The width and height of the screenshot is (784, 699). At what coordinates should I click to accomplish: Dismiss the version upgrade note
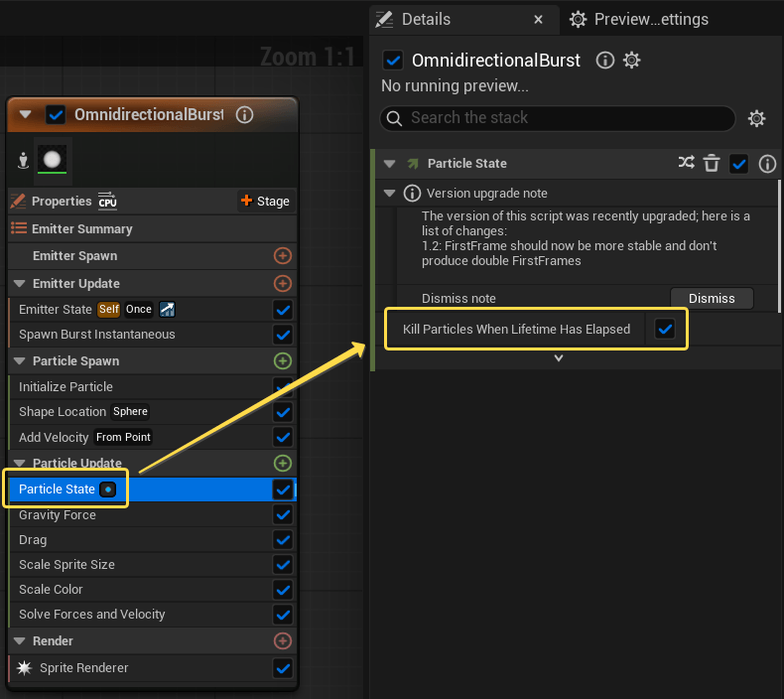pos(712,298)
